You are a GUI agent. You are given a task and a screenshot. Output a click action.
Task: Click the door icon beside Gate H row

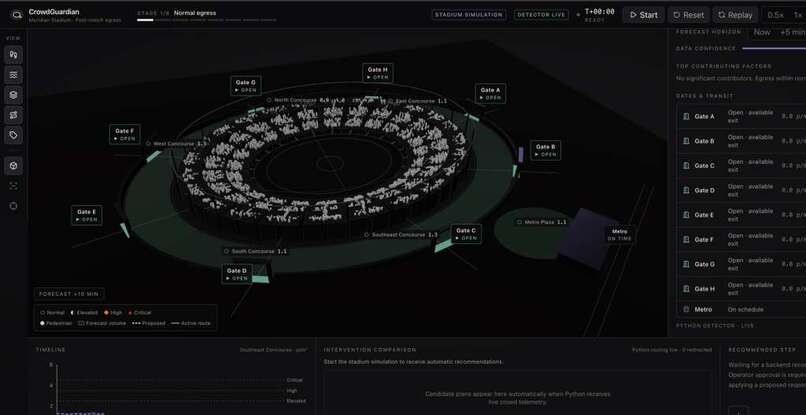pos(686,289)
